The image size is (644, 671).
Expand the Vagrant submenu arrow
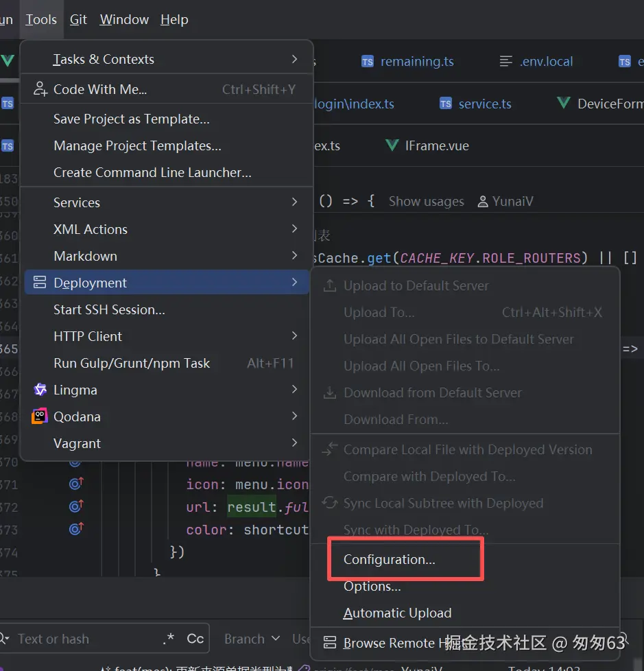[294, 443]
